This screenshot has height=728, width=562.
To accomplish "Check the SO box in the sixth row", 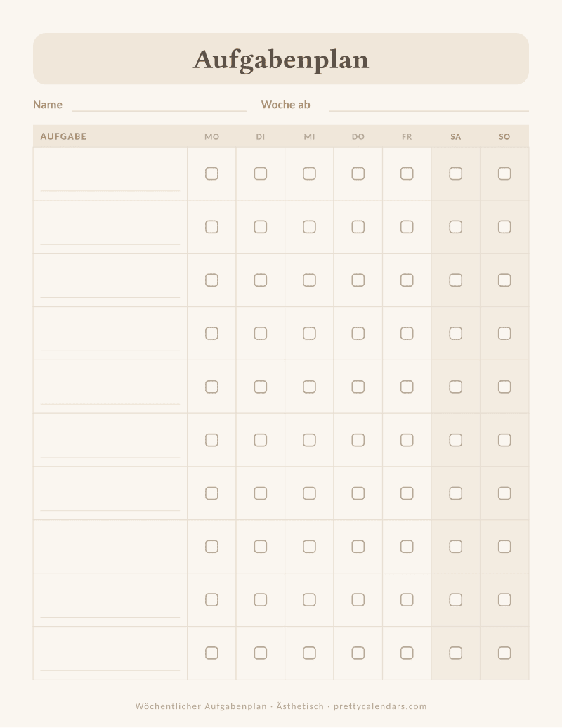I will click(x=504, y=440).
